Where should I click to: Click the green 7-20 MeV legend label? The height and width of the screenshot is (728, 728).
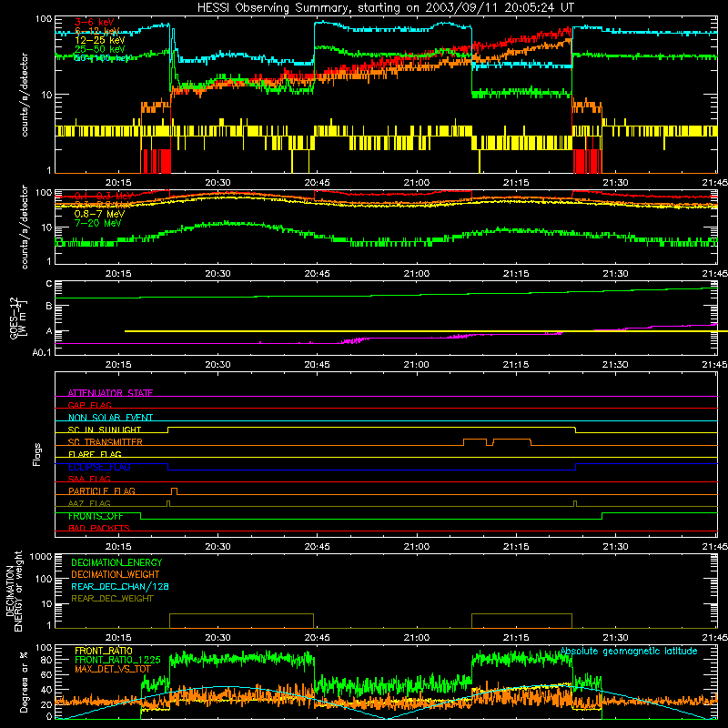[98, 223]
